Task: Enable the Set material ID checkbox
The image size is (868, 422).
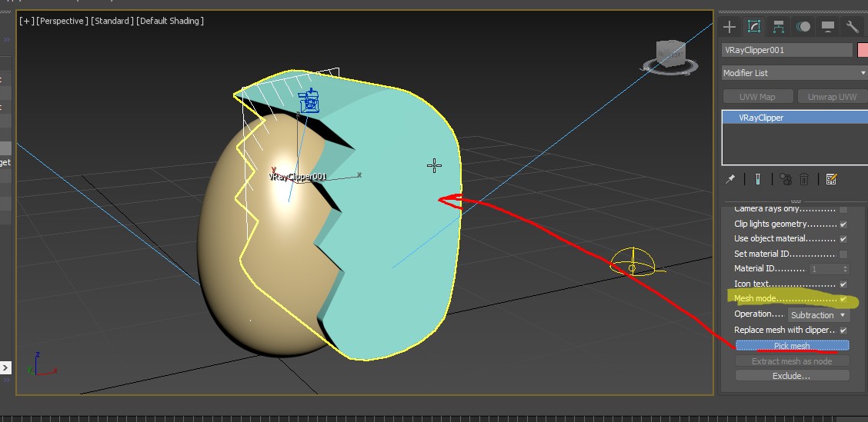Action: tap(843, 254)
